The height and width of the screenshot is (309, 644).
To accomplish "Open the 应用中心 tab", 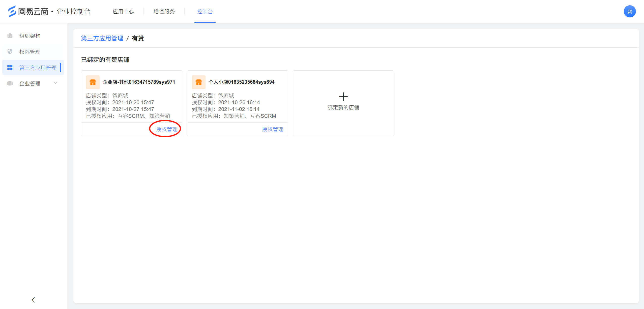I will point(123,12).
